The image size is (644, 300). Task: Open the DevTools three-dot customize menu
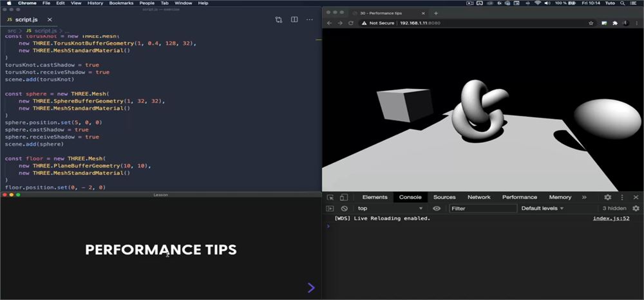coord(622,198)
